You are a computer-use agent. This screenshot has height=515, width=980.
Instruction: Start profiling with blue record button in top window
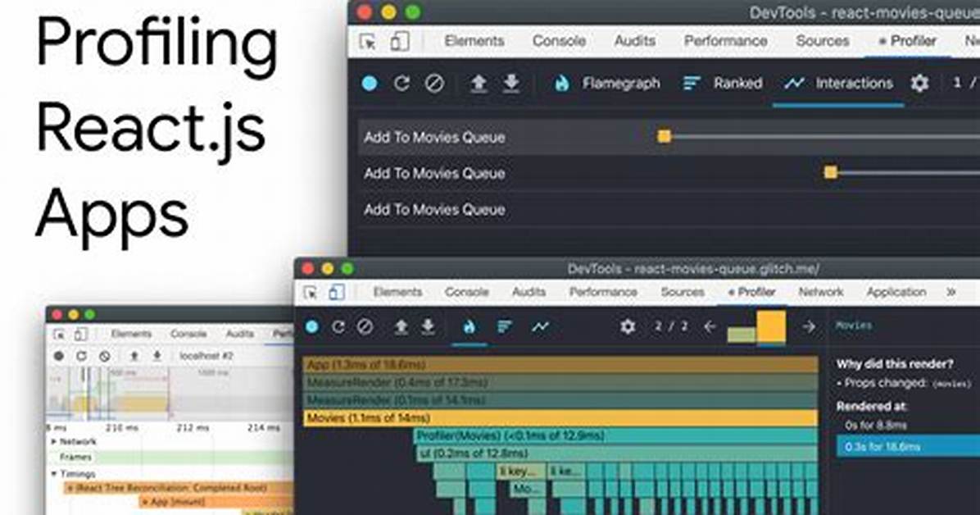(x=370, y=83)
